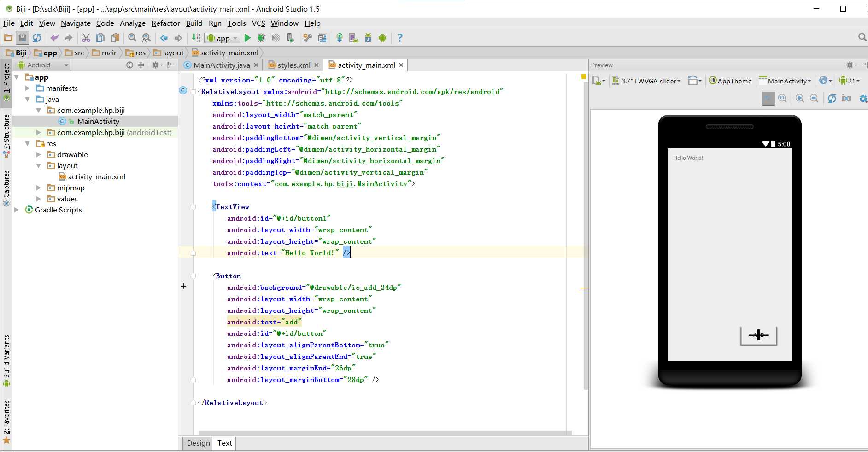Close the activity_main.xml tab
868x452 pixels.
[x=401, y=65]
